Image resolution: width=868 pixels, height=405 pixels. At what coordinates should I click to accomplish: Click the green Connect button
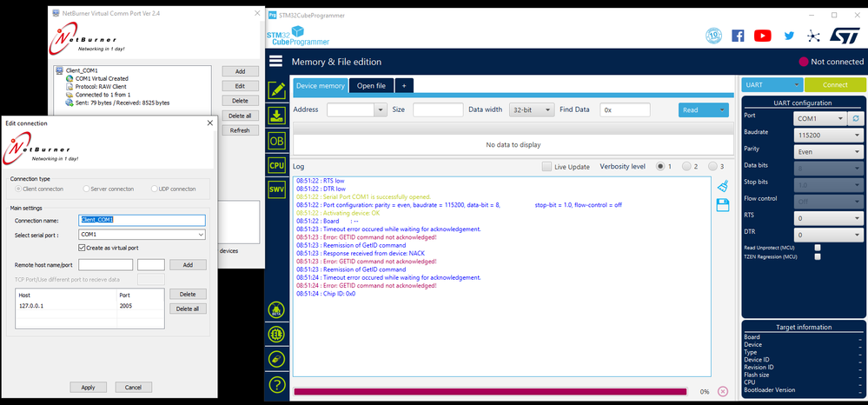835,85
